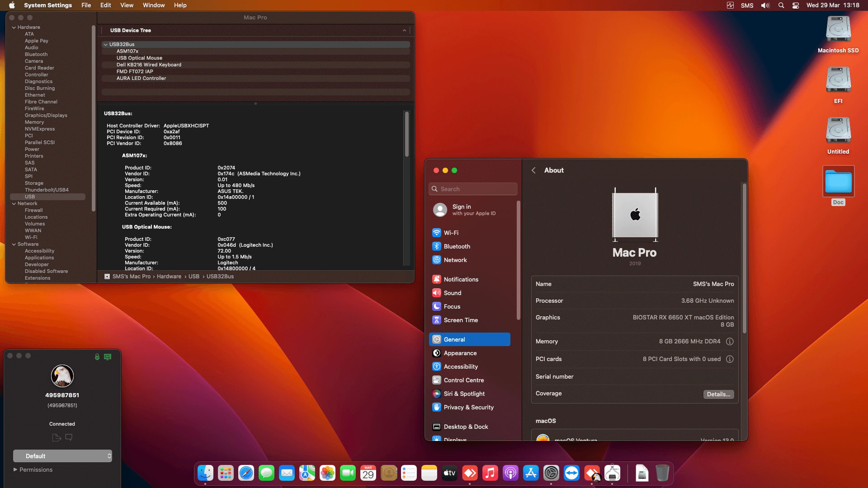Screen dimensions: 868x488
Task: Click the info icon next to Memory
Action: (730, 342)
